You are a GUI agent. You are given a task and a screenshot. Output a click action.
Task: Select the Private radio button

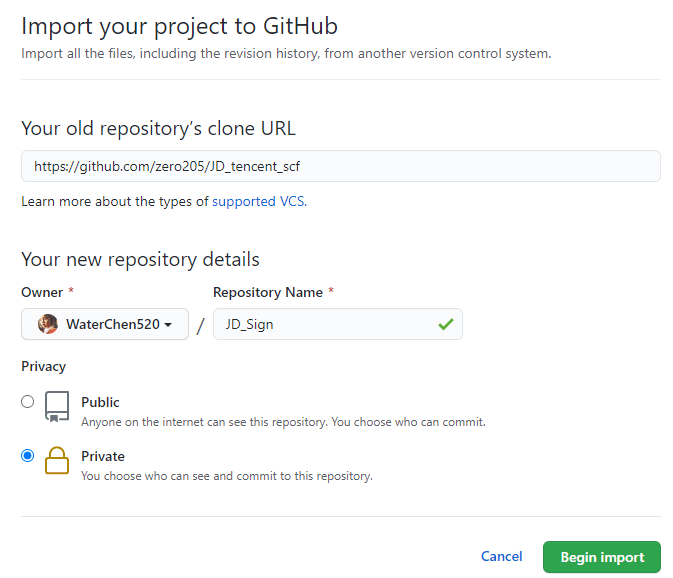pyautogui.click(x=28, y=456)
